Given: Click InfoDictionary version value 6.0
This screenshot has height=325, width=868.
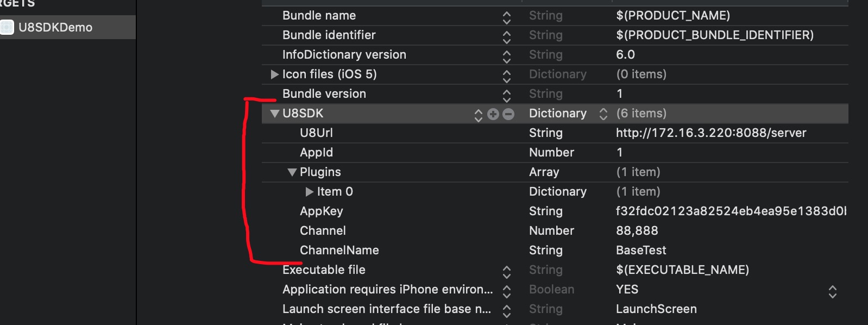Looking at the screenshot, I should 625,55.
